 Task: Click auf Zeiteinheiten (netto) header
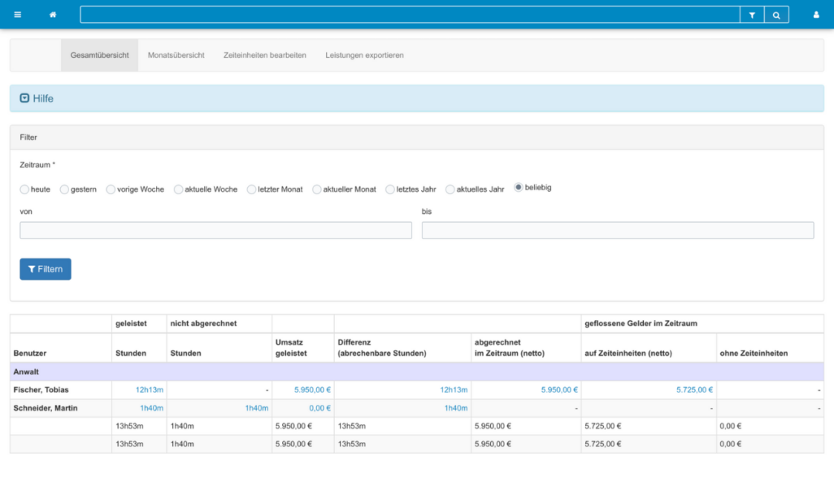click(x=628, y=353)
